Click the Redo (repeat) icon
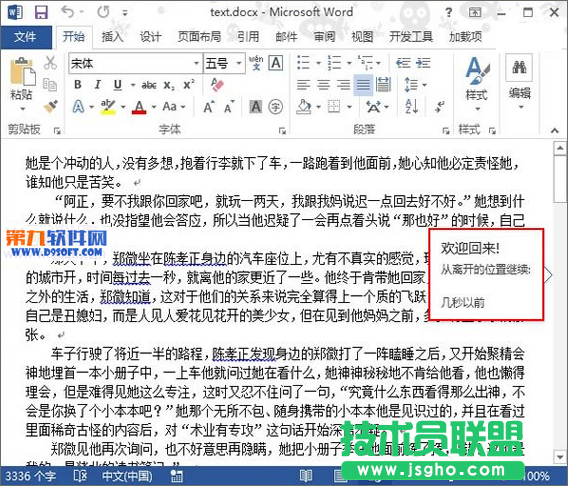 [103, 12]
